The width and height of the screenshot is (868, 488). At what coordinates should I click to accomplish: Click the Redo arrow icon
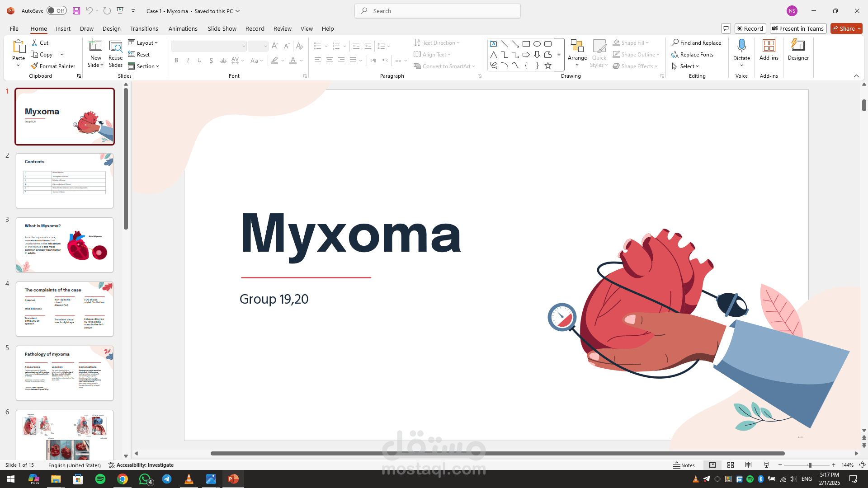pos(107,11)
